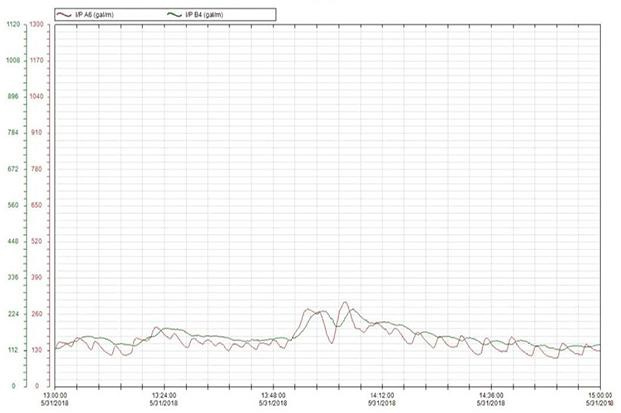Viewport: 621px width, 413px height.
Task: Click the red I/P A6 legend line icon
Action: tap(63, 15)
